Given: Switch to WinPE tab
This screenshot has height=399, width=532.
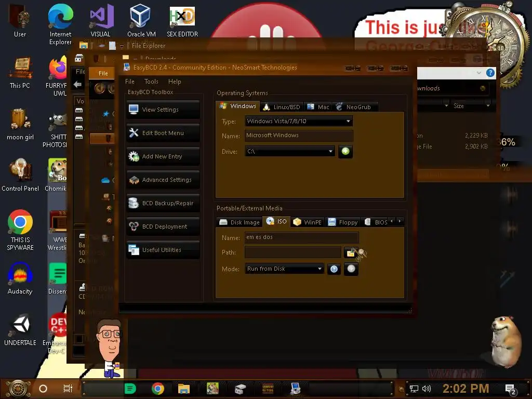Looking at the screenshot, I should click(x=308, y=222).
